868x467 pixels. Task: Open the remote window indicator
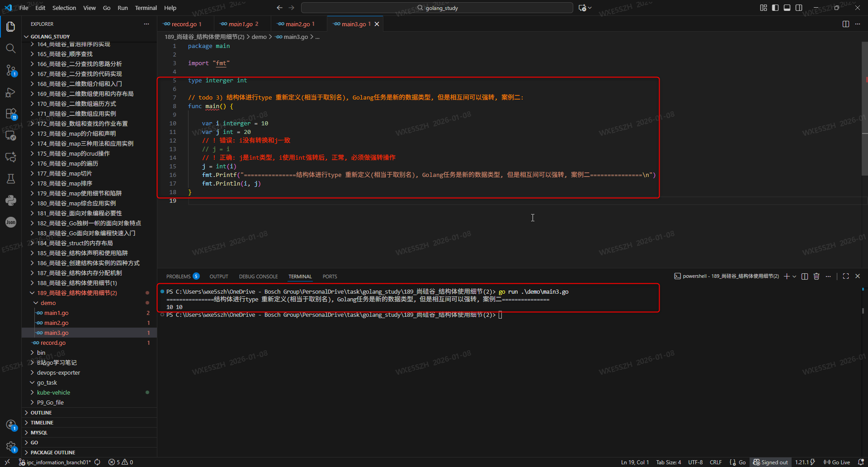[x=7, y=462]
